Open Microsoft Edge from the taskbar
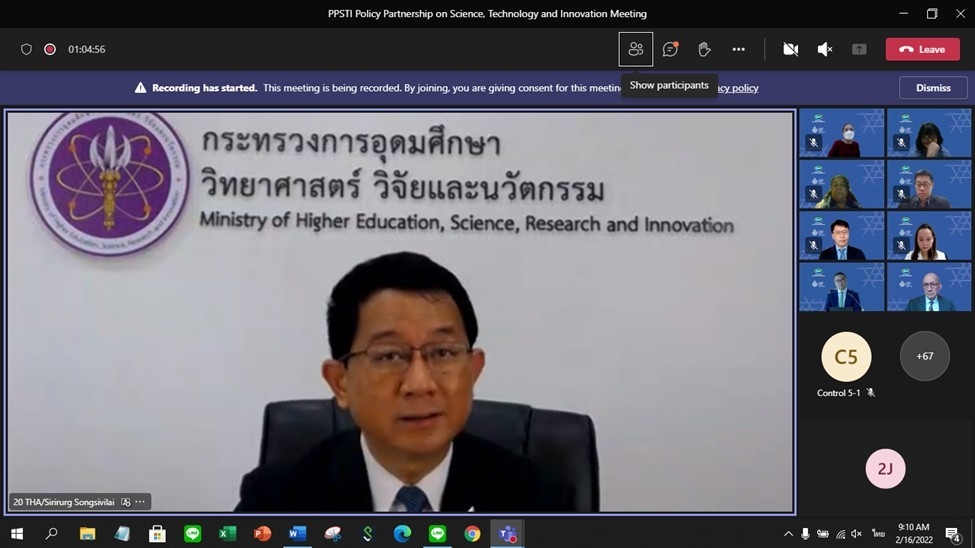 tap(402, 534)
